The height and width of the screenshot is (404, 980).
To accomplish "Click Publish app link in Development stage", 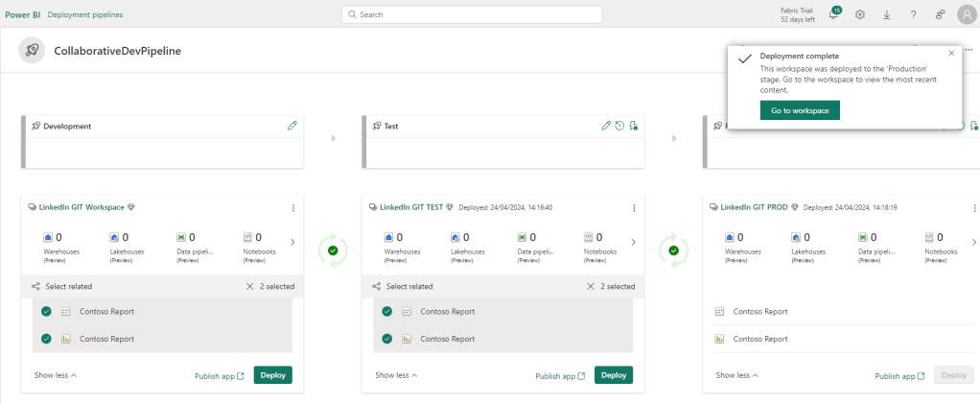I will pos(219,376).
